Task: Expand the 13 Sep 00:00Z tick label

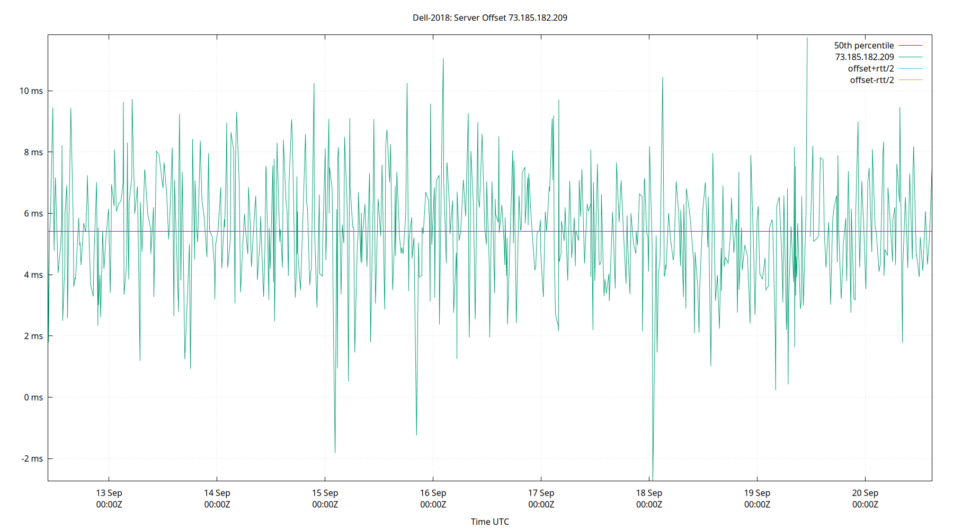Action: 109,499
